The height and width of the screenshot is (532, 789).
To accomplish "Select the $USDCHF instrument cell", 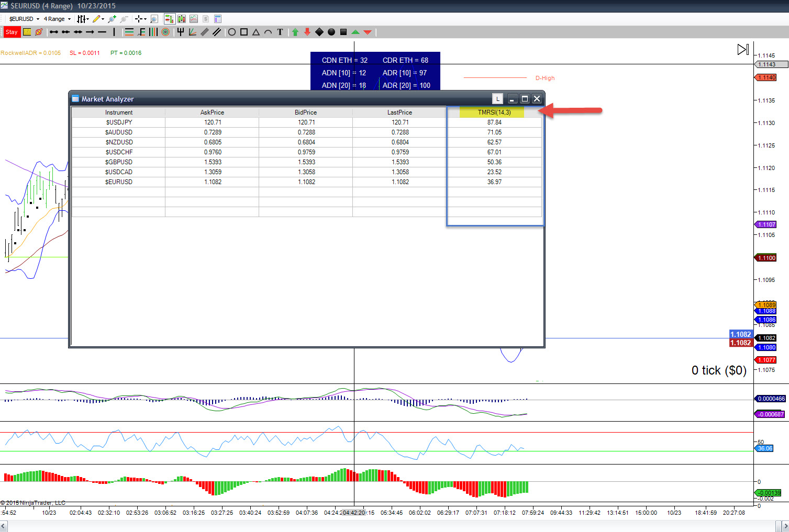I will pyautogui.click(x=119, y=152).
